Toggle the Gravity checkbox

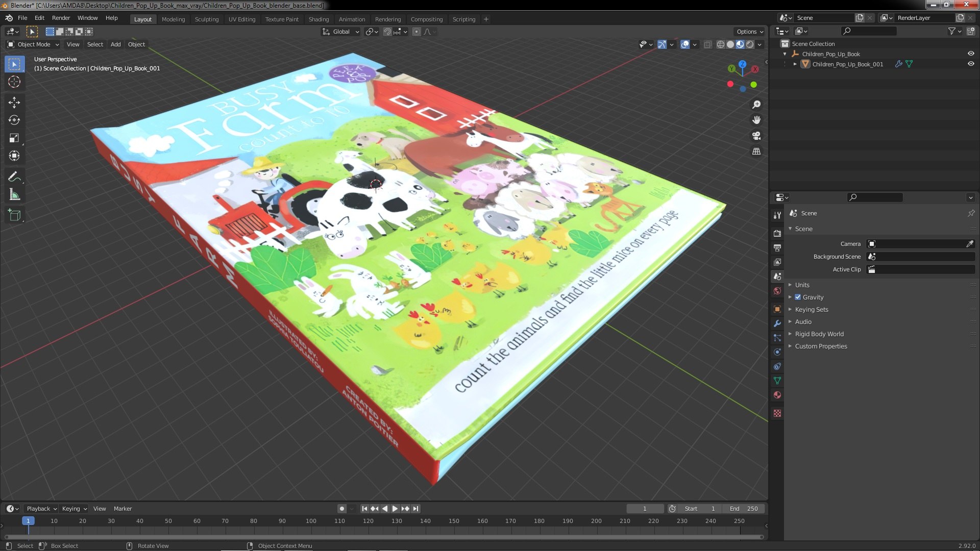point(798,297)
